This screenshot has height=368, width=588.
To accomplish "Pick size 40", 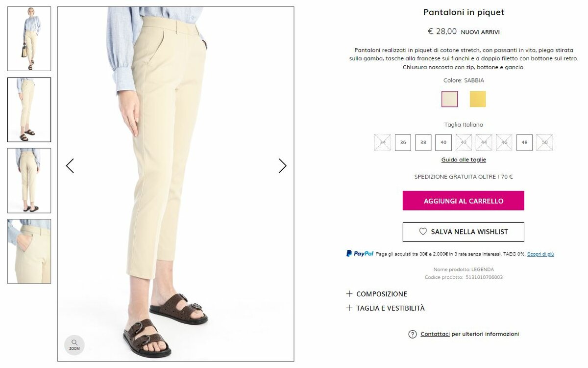I will click(x=443, y=142).
